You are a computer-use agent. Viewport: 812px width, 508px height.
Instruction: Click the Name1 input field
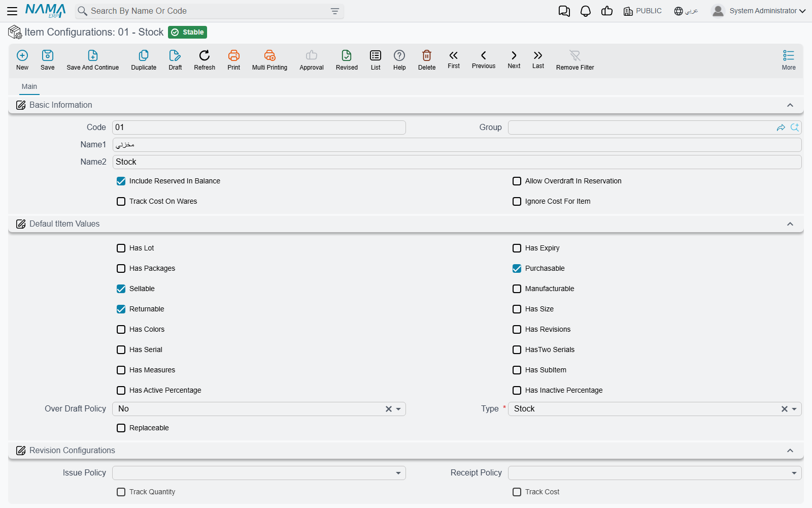tap(457, 145)
